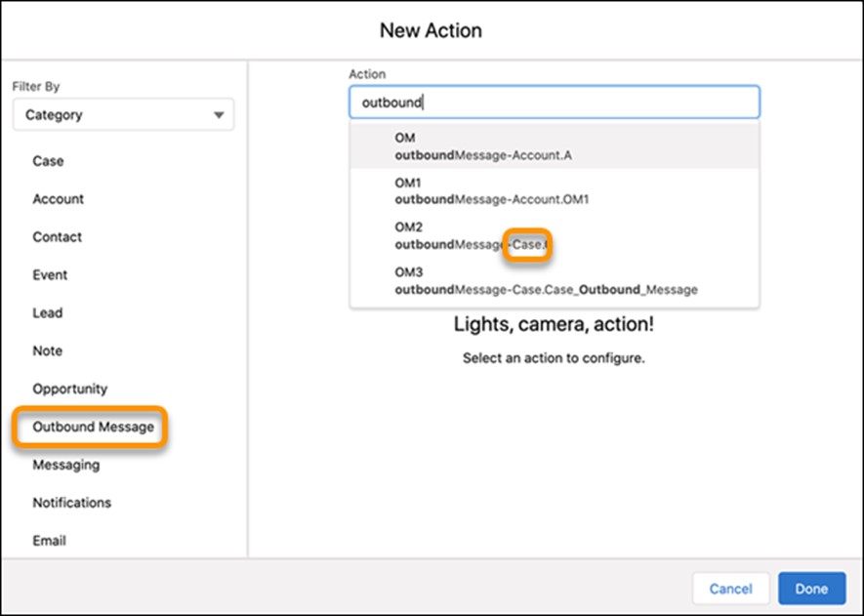Choose the Email category
Screen dimensions: 864x616
pos(50,541)
